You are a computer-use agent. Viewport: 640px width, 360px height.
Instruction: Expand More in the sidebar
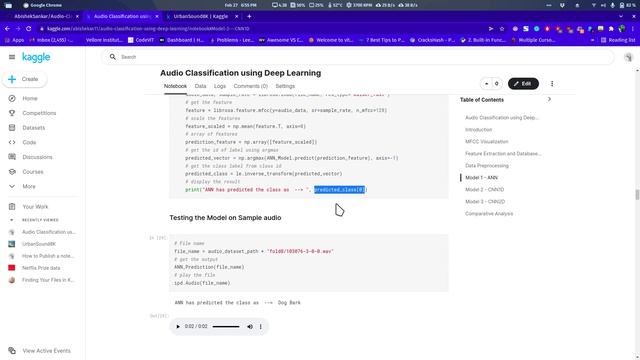[x=29, y=187]
